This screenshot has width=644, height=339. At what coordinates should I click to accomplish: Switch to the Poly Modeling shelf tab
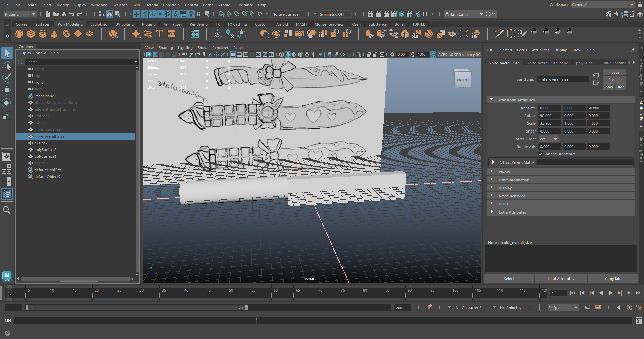[x=70, y=24]
